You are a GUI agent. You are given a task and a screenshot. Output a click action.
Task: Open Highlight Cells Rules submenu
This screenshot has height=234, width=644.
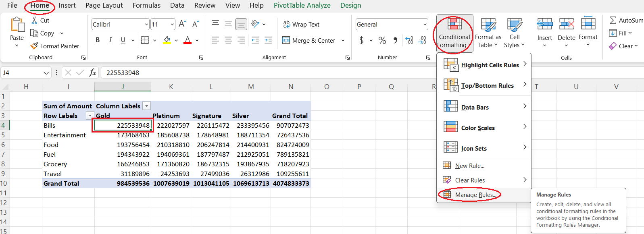[484, 65]
